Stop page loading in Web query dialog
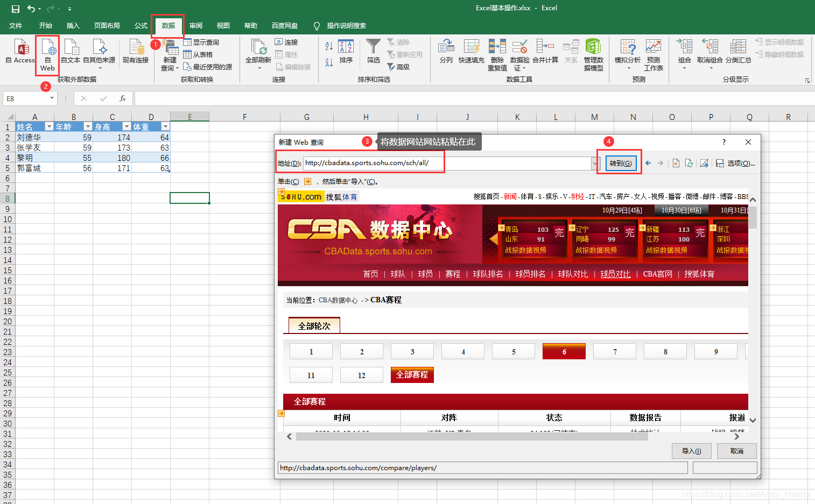 (x=676, y=163)
